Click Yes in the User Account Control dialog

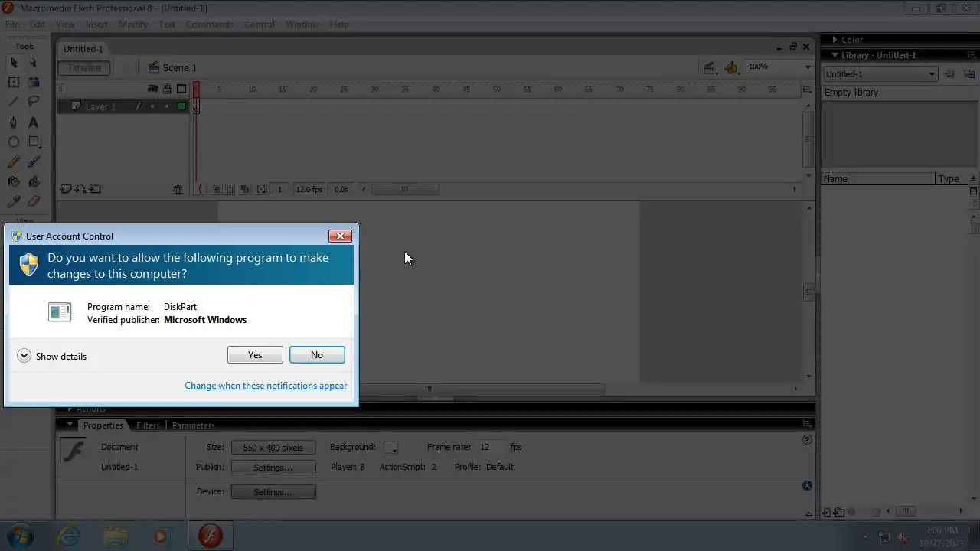pos(255,355)
